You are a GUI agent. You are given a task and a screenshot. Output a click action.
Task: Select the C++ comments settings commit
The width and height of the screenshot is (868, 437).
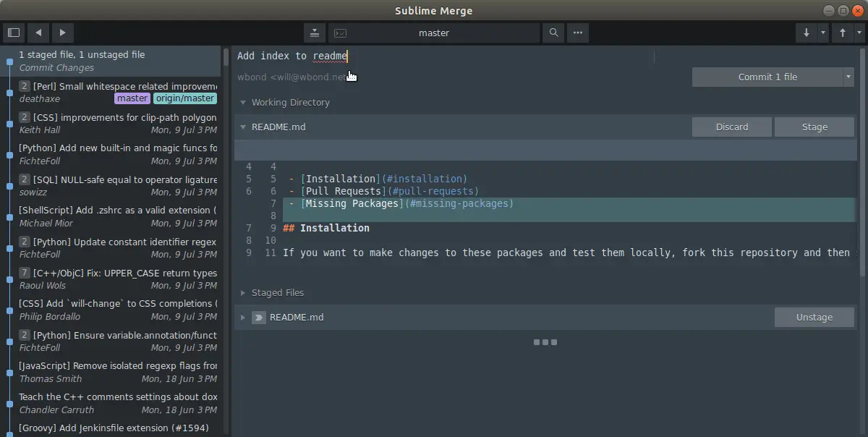[x=111, y=404]
